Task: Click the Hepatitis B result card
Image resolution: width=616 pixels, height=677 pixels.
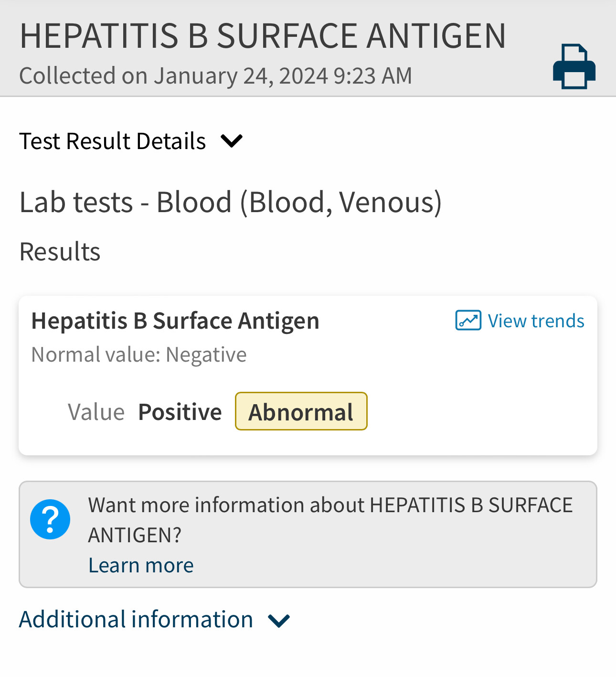Action: 308,376
